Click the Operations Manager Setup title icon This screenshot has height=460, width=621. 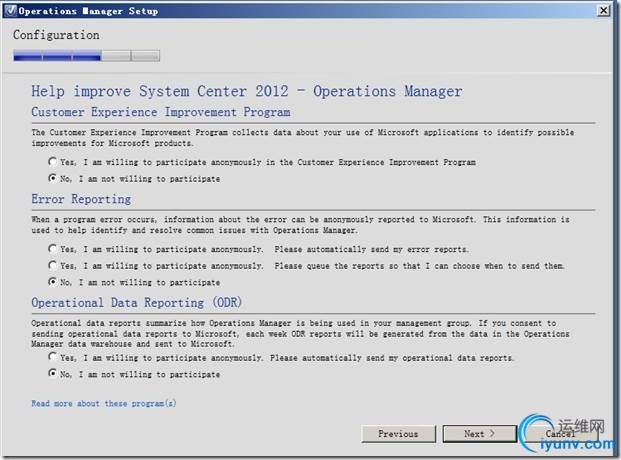pyautogui.click(x=11, y=11)
